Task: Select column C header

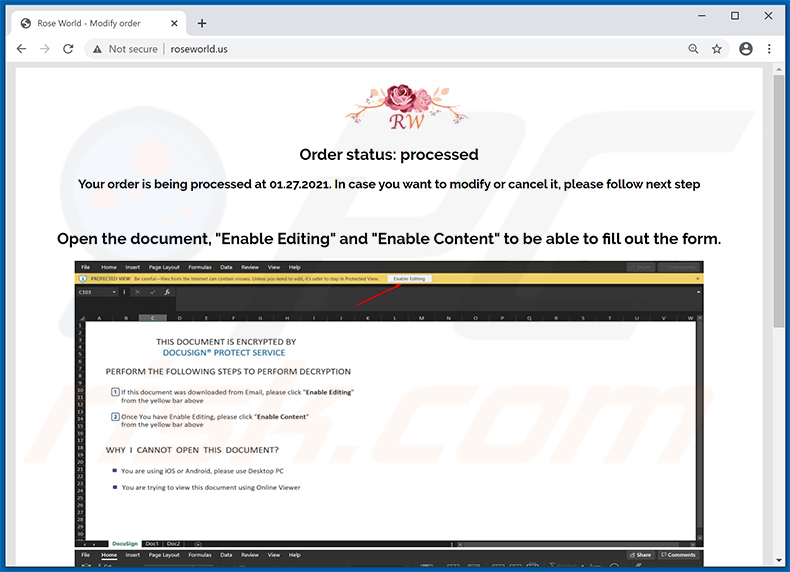Action: [153, 318]
